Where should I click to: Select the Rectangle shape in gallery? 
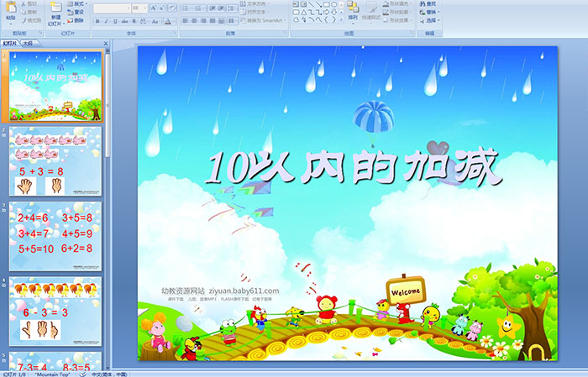(327, 4)
